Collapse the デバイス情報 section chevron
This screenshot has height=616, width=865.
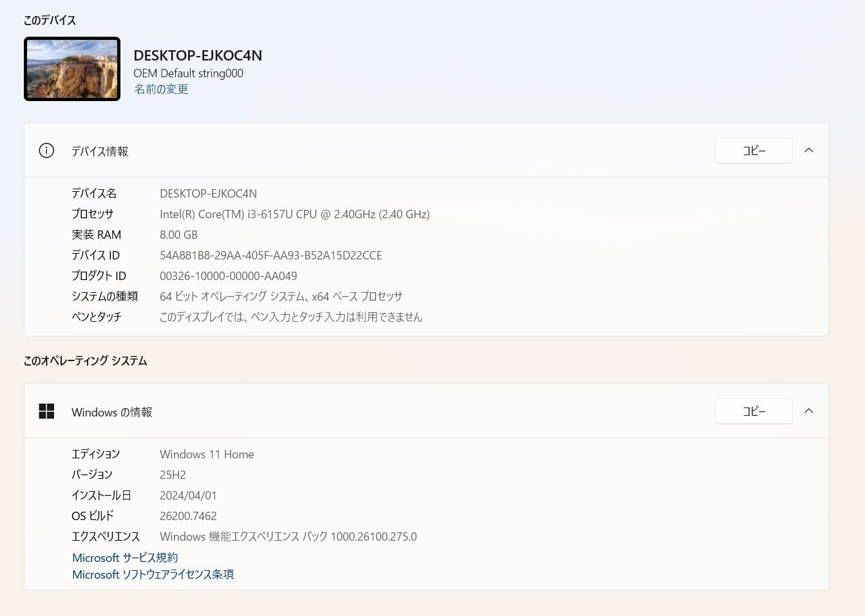pyautogui.click(x=809, y=151)
